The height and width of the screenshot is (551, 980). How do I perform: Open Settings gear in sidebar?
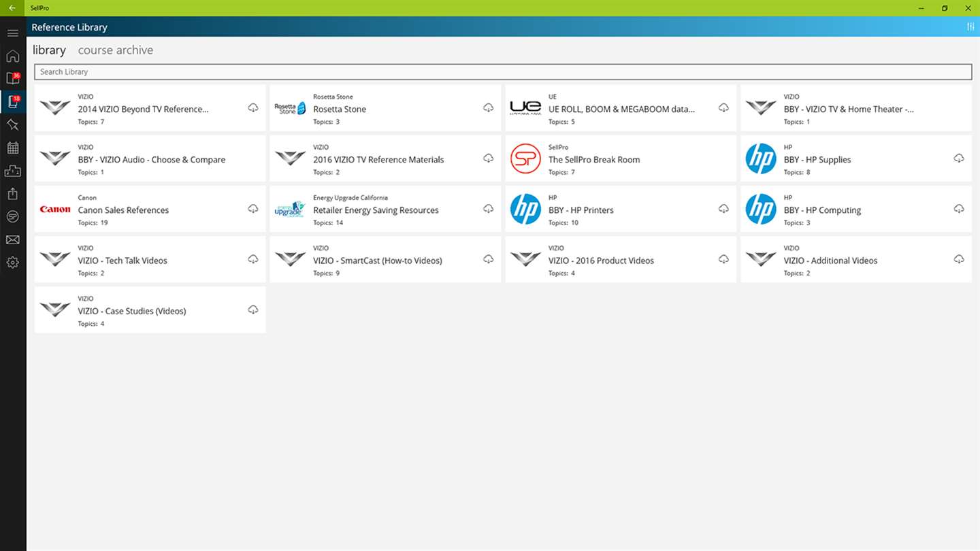13,263
